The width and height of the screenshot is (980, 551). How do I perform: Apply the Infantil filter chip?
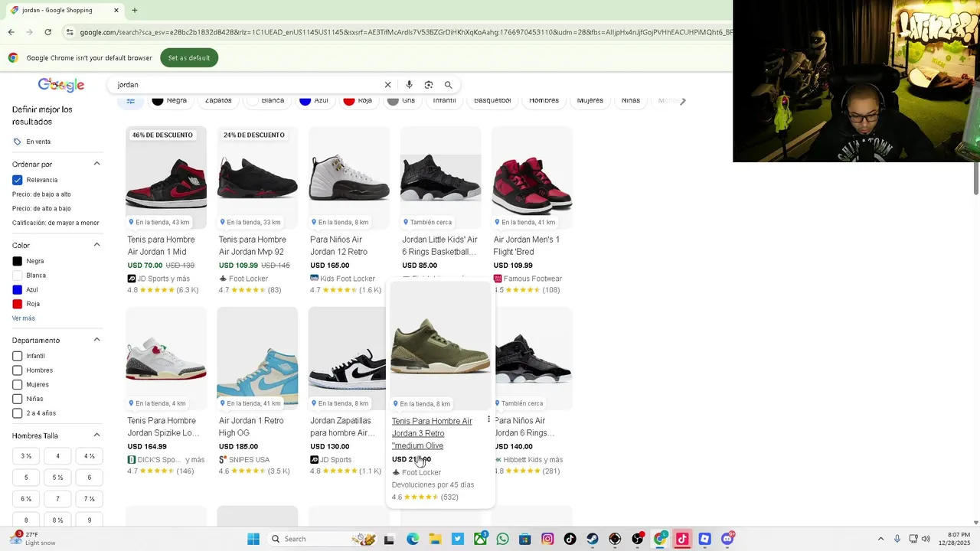coord(444,100)
